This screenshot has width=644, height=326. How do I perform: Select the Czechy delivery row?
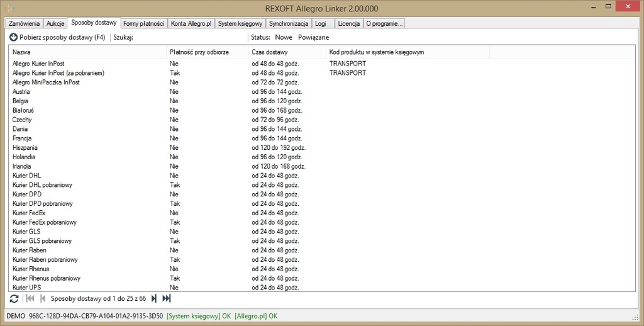(322, 120)
